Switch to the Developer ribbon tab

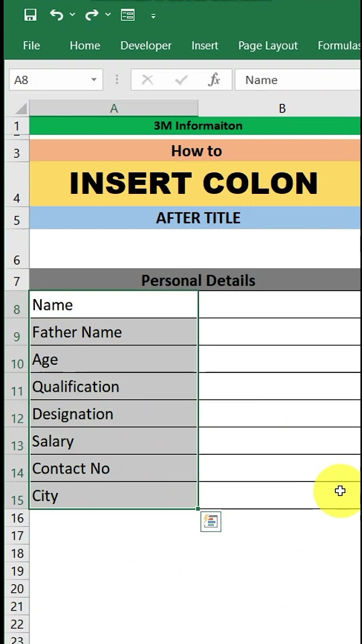[145, 46]
